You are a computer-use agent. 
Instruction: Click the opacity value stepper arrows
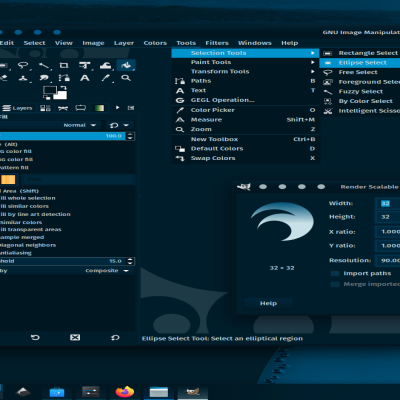(130, 136)
